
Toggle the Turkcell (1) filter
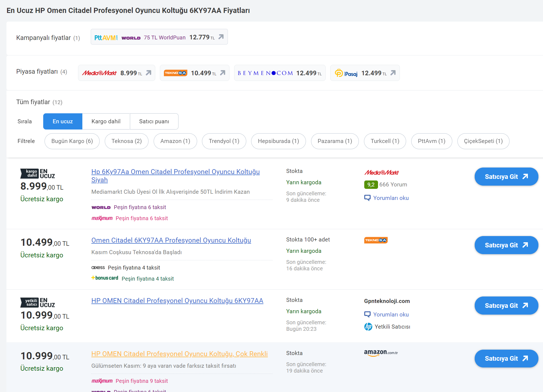pos(385,141)
